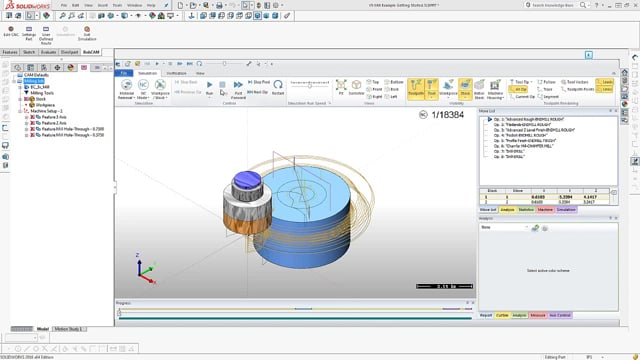Open the Material Removal mode icon
Viewport: 640px width, 360px height.
pos(127,89)
